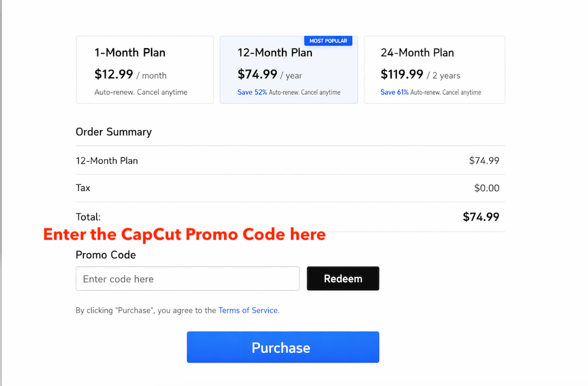The width and height of the screenshot is (588, 386).
Task: Click the red promo code annotation text
Action: (x=184, y=234)
